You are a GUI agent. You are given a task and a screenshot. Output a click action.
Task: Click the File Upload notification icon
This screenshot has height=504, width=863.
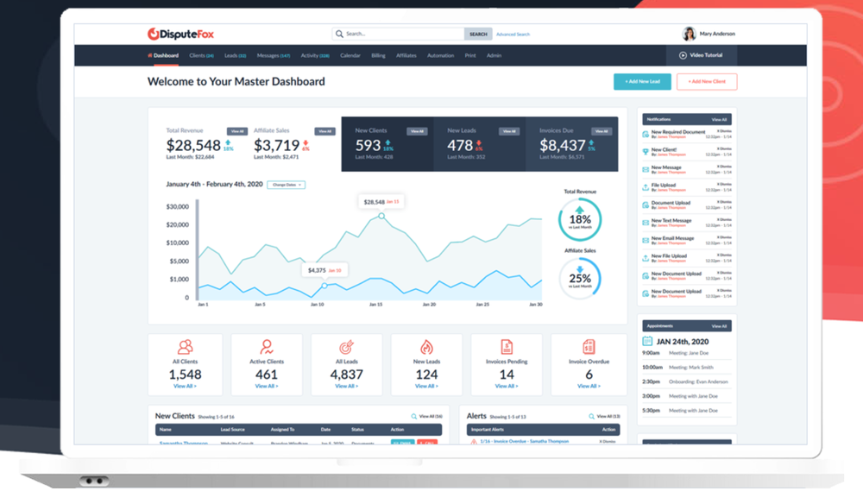[x=646, y=187]
